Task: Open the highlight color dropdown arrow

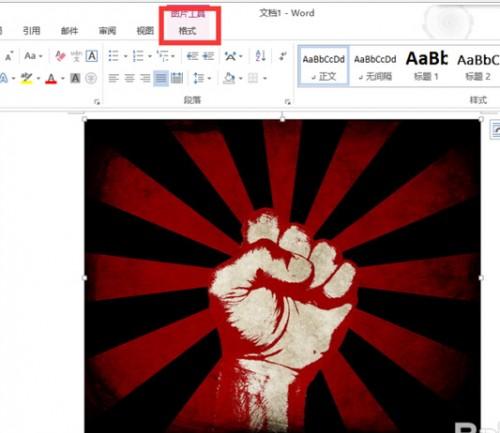Action: point(38,79)
